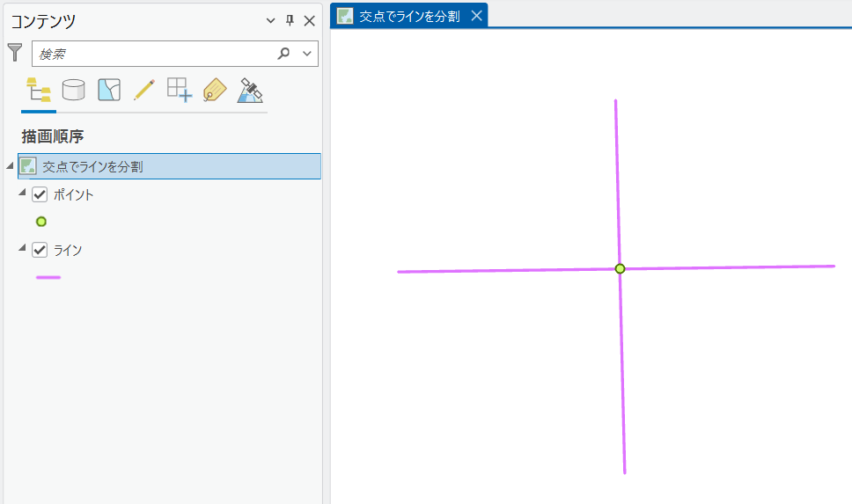The image size is (852, 504).
Task: Uncheck the ポイント layer visibility checkbox
Action: click(x=40, y=194)
